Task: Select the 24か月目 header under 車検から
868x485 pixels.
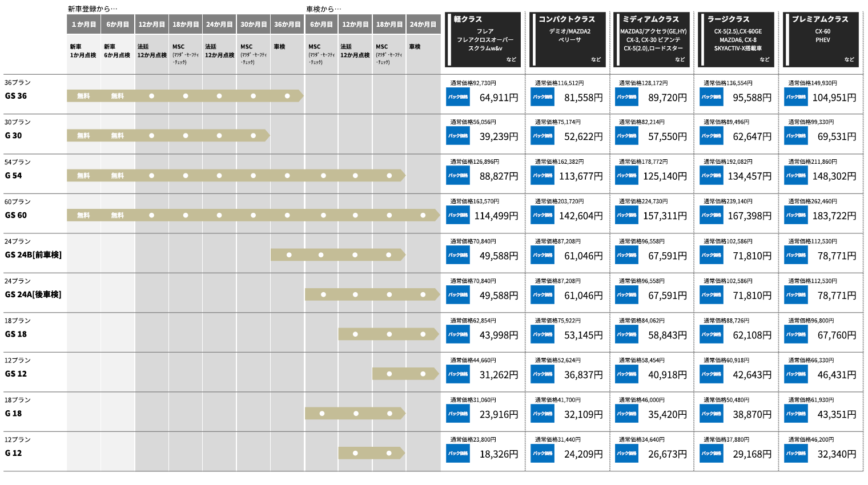Action: [423, 25]
